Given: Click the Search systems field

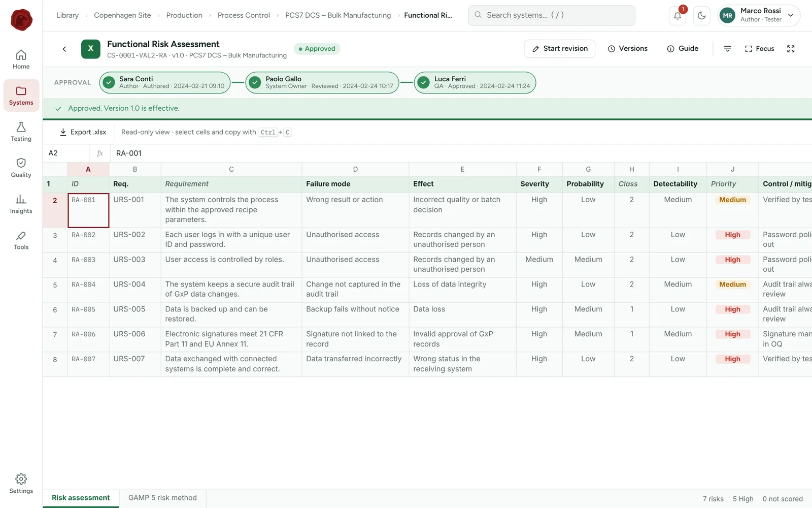Looking at the screenshot, I should click(552, 15).
